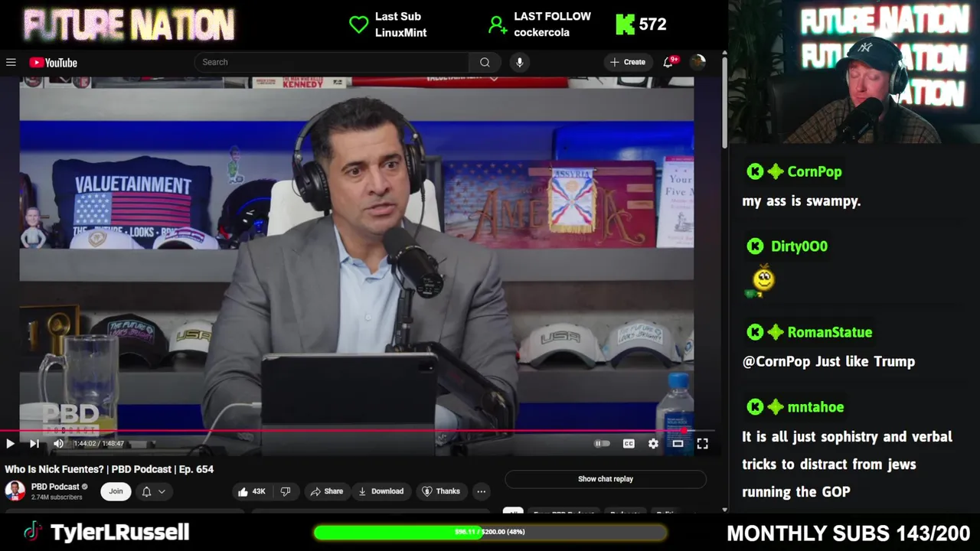The image size is (980, 551).
Task: Open the PBD Podcast channel name
Action: (x=55, y=487)
